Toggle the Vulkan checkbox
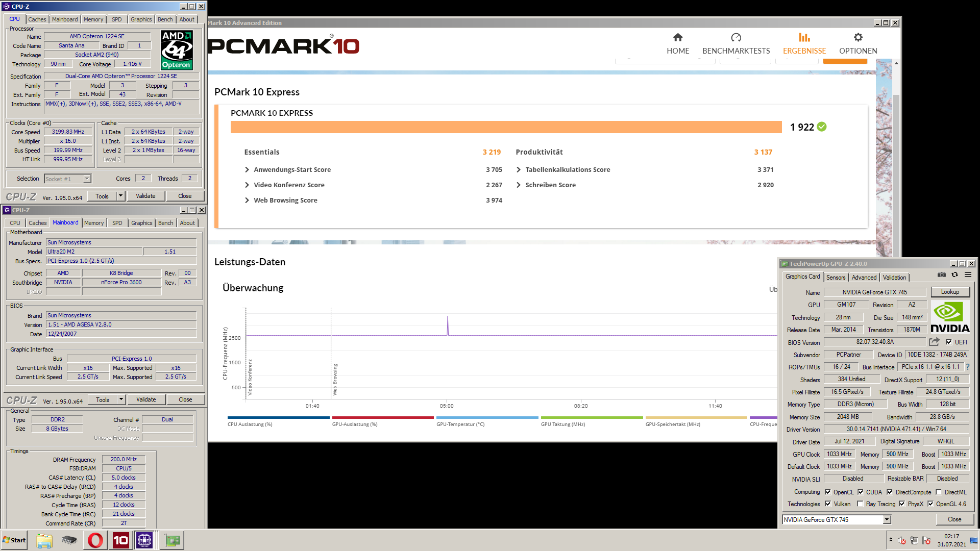This screenshot has height=551, width=980. pos(828,504)
